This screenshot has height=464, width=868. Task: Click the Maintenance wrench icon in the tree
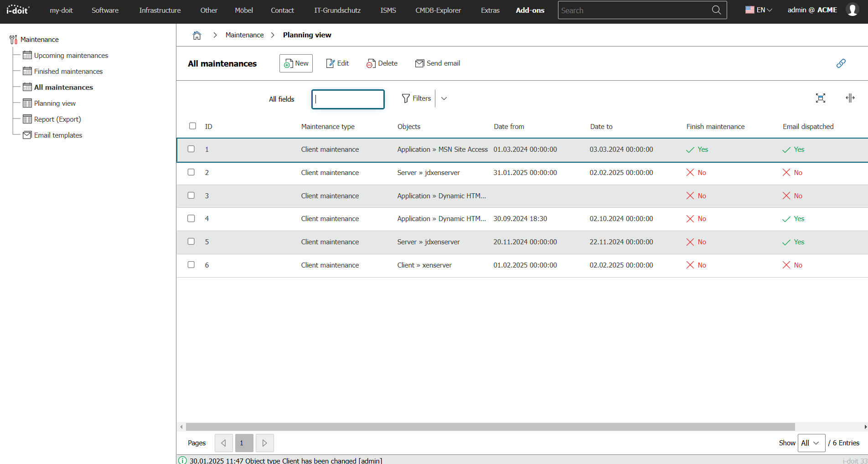(x=14, y=40)
